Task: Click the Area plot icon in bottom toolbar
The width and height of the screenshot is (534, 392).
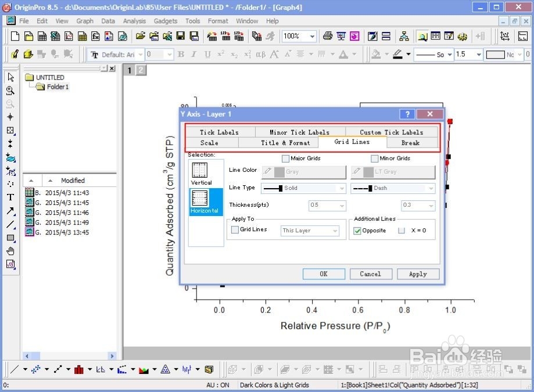Action: pos(144,369)
